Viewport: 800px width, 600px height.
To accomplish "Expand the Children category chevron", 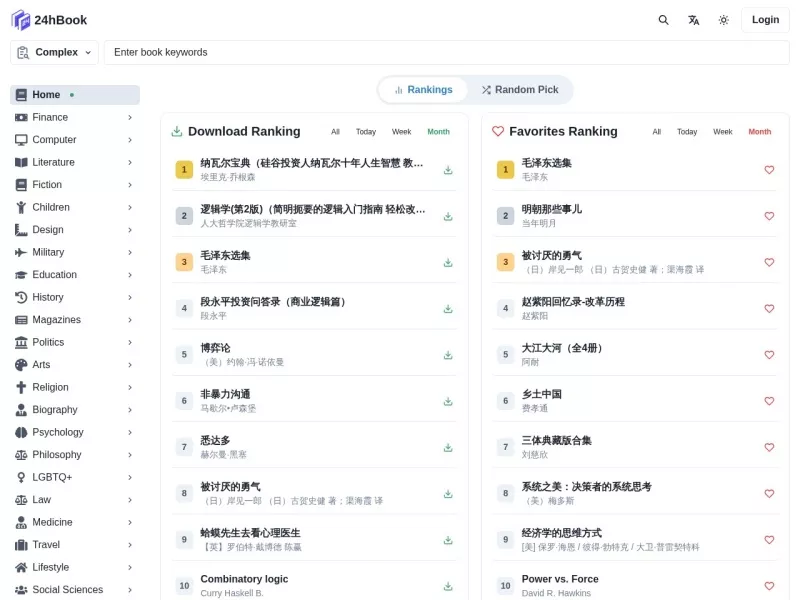I will 130,207.
